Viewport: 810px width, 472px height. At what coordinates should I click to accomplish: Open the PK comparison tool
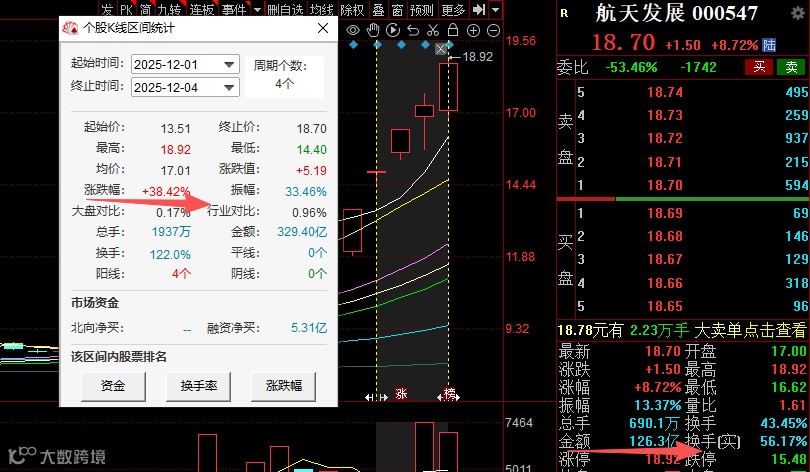click(x=126, y=10)
